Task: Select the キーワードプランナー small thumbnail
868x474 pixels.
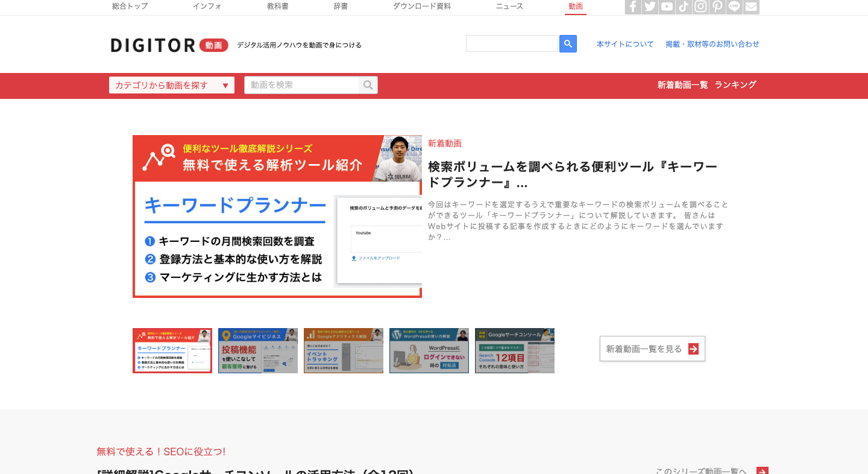Action: [x=172, y=350]
